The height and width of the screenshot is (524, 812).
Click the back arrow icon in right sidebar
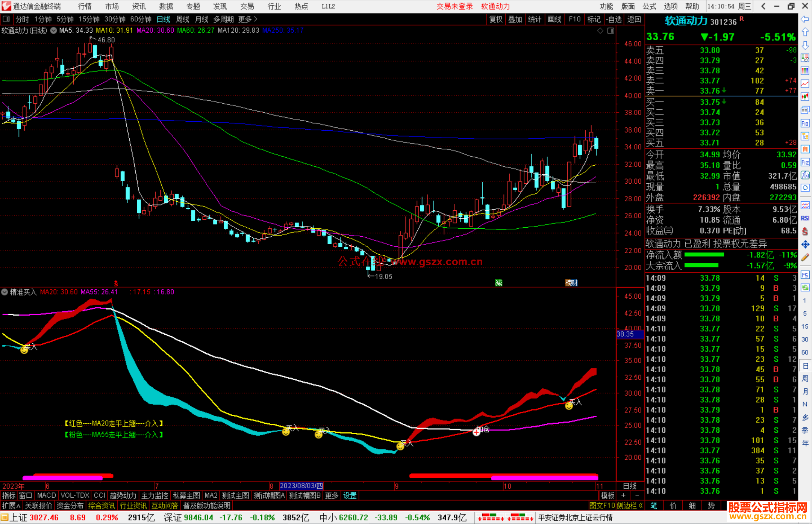point(805,19)
